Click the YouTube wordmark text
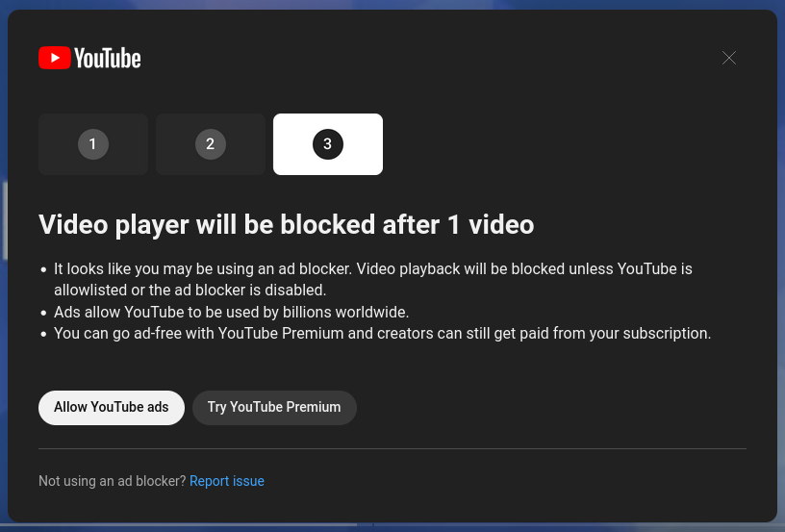Screen dimensions: 785x532 click(108, 59)
